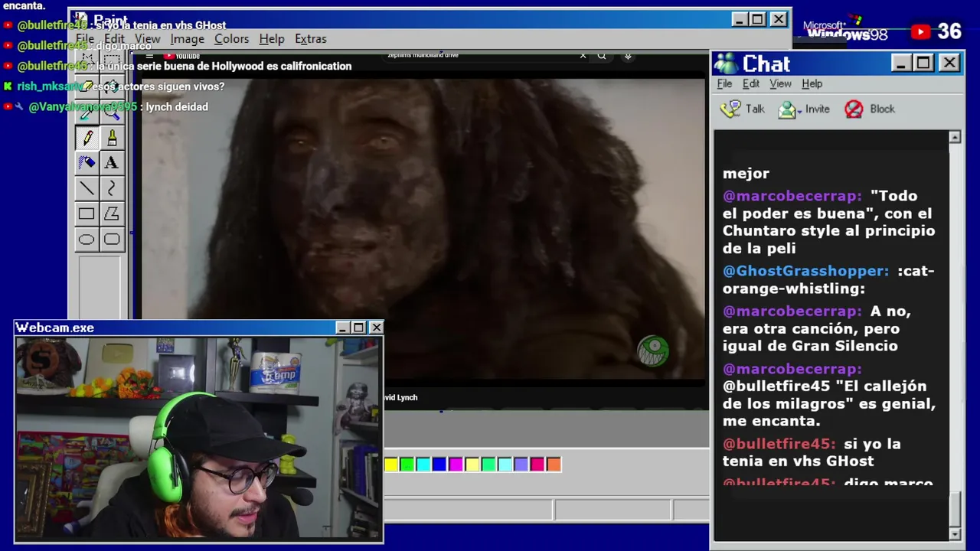
Task: Select the Fill With Color bucket
Action: click(112, 86)
